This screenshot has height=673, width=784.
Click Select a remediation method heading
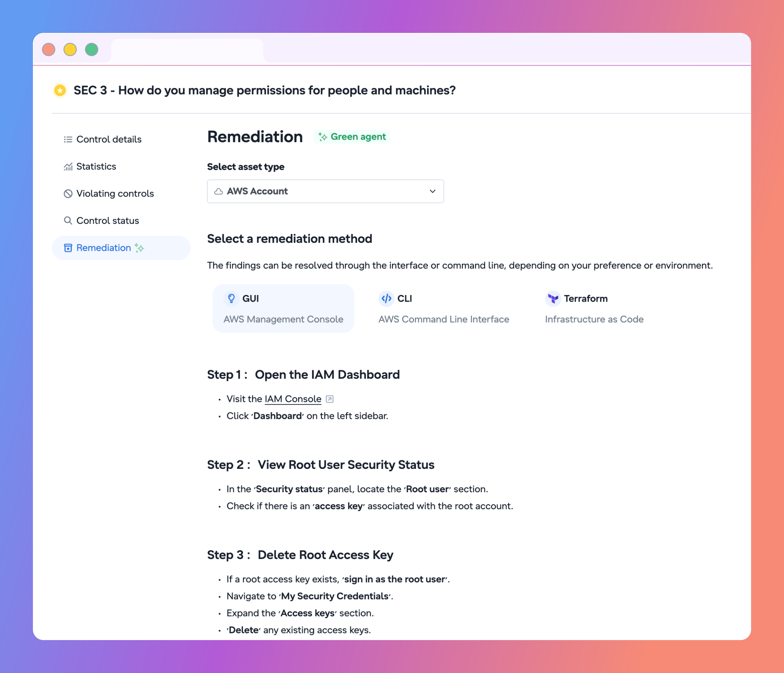[289, 239]
